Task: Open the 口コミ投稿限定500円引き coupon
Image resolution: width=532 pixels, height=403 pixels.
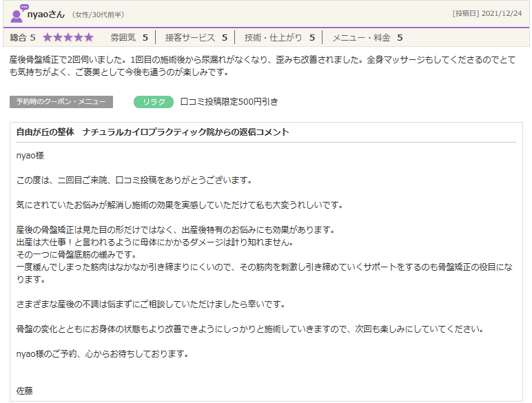Action: pyautogui.click(x=229, y=102)
